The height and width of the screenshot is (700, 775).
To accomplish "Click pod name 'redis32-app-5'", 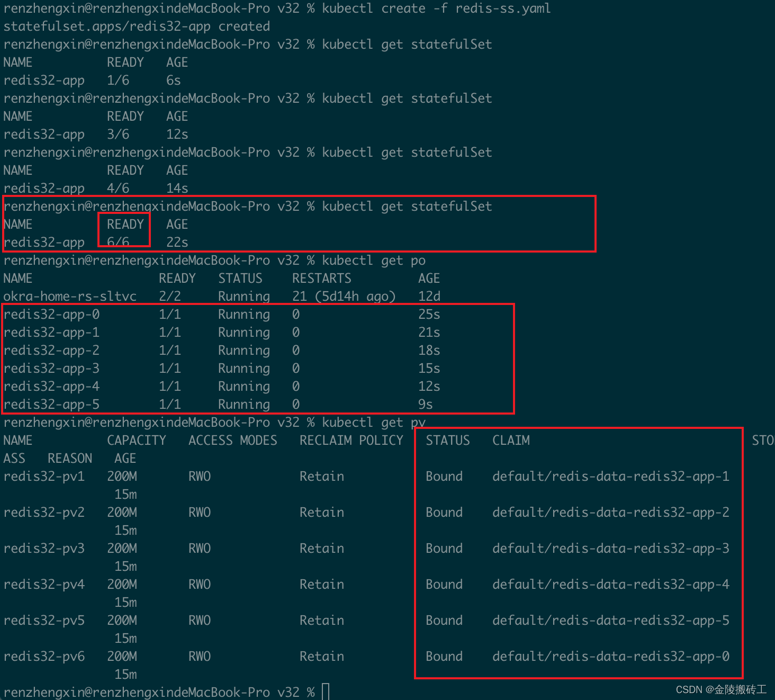I will (x=51, y=405).
